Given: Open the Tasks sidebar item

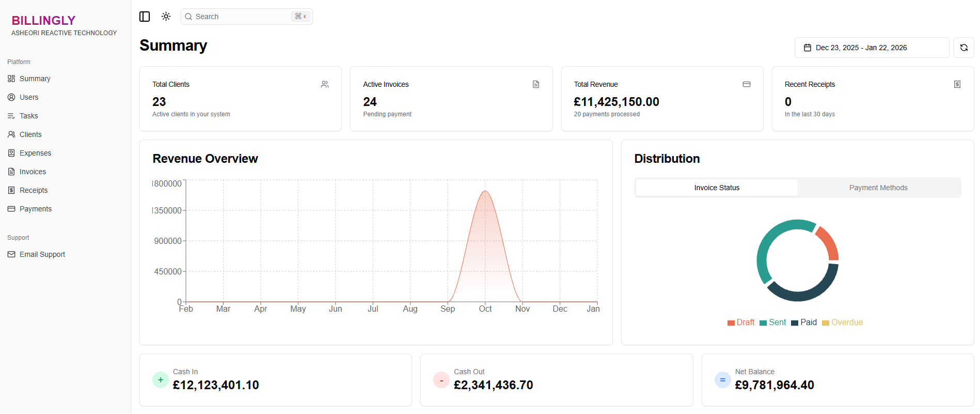Looking at the screenshot, I should (29, 116).
